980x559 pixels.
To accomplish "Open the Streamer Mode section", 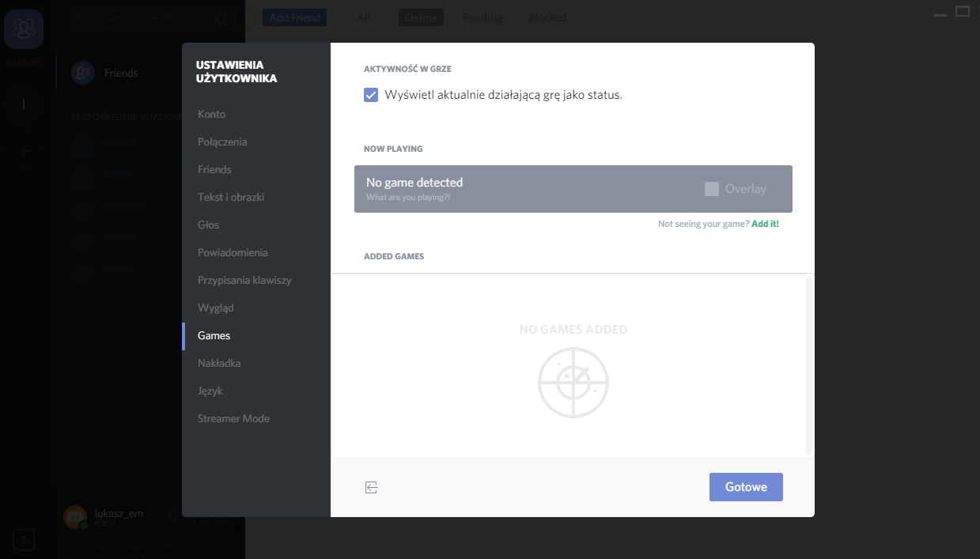I will (256, 418).
